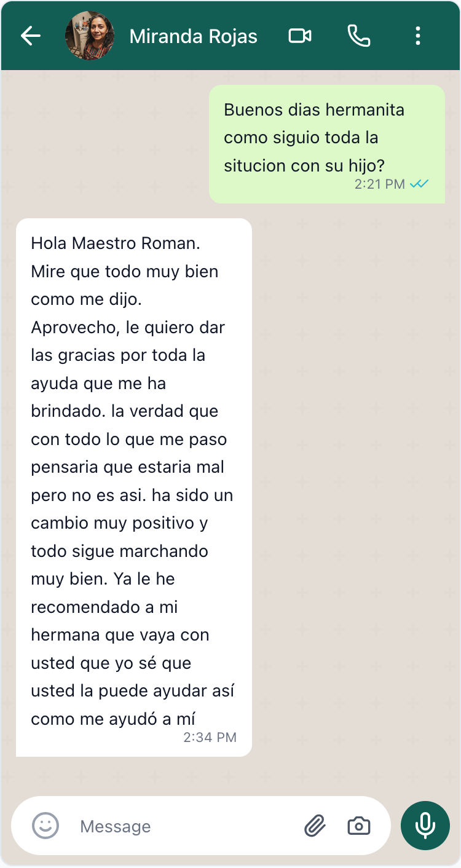The width and height of the screenshot is (461, 868).
Task: Start a voice call with the phone icon
Action: click(359, 36)
